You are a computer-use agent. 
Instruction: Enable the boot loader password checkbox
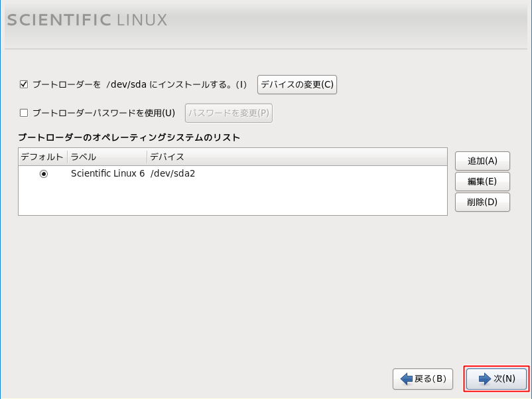pos(24,113)
